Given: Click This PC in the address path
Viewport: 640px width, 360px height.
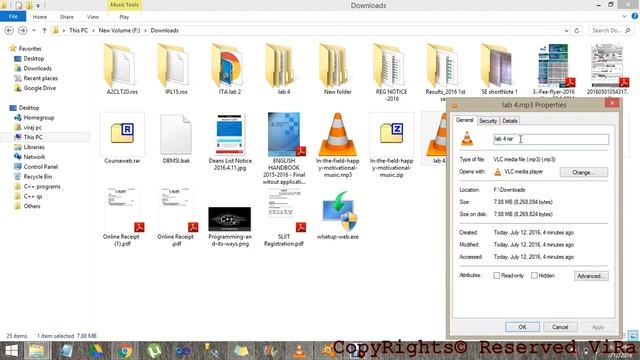Looking at the screenshot, I should click(x=78, y=30).
